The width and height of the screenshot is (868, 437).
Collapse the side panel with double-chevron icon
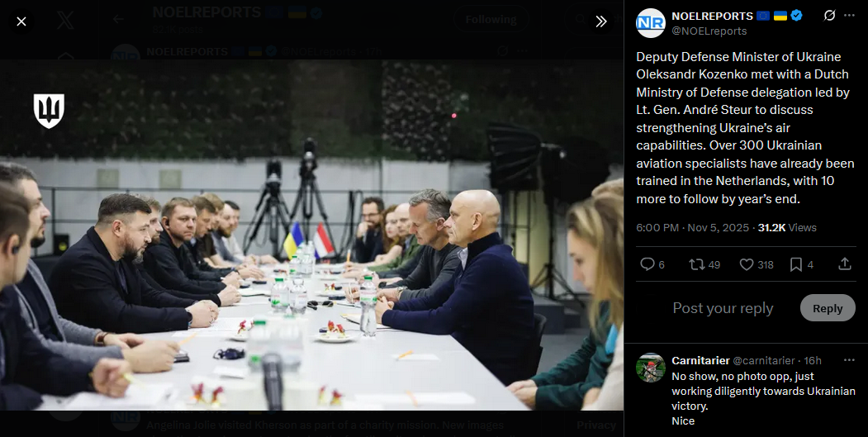coord(601,21)
